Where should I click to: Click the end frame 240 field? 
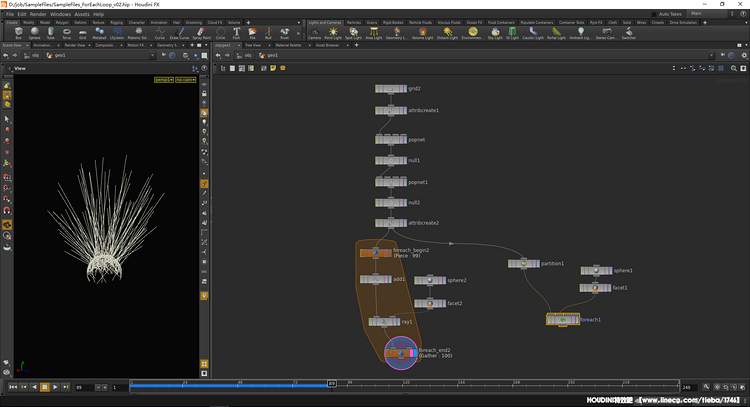tap(688, 387)
